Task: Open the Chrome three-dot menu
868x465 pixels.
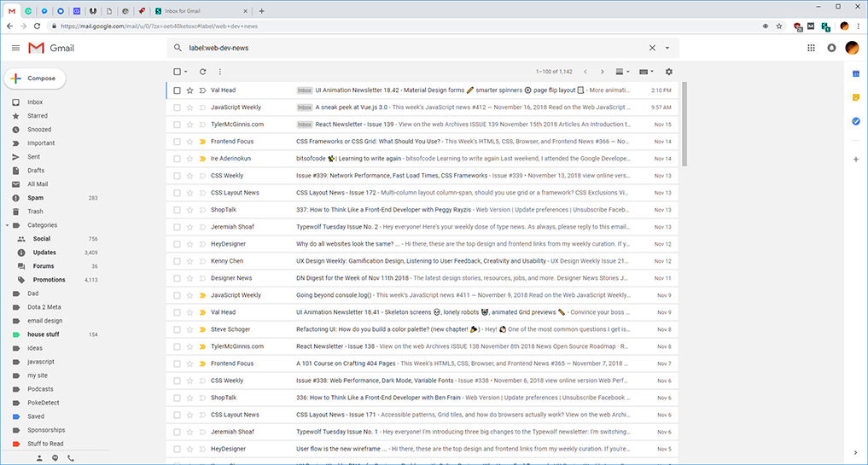Action: coord(858,26)
